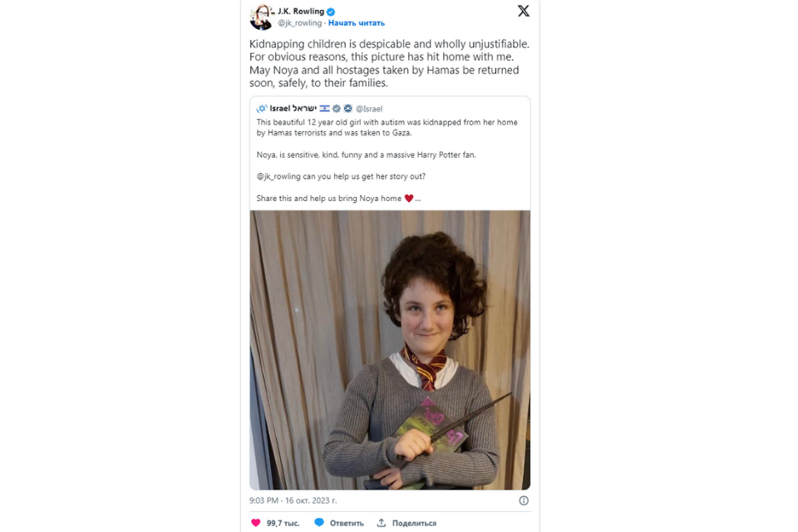
Task: Click the blue reply bubble icon
Action: (319, 523)
